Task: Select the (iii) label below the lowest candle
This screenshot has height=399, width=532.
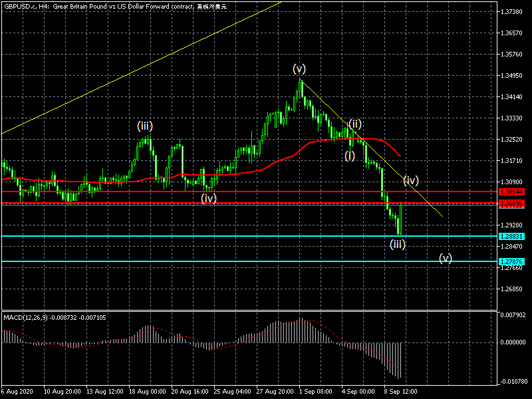Action: tap(397, 244)
